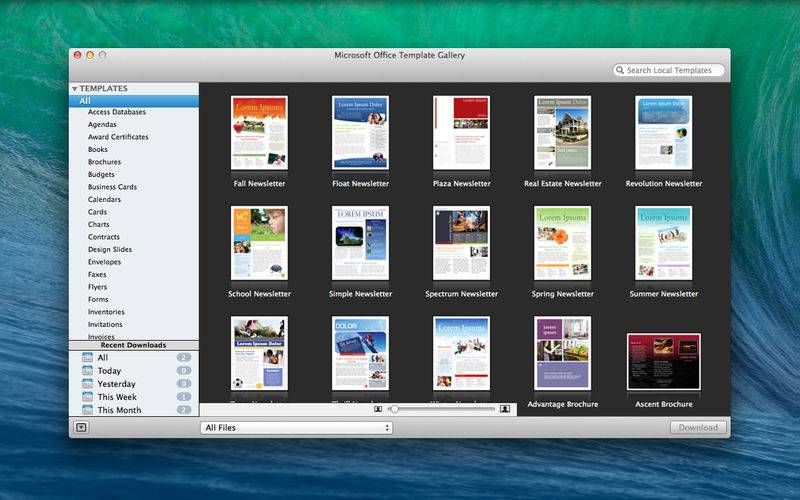
Task: Select the Fall Newsletter thumbnail
Action: coord(259,133)
